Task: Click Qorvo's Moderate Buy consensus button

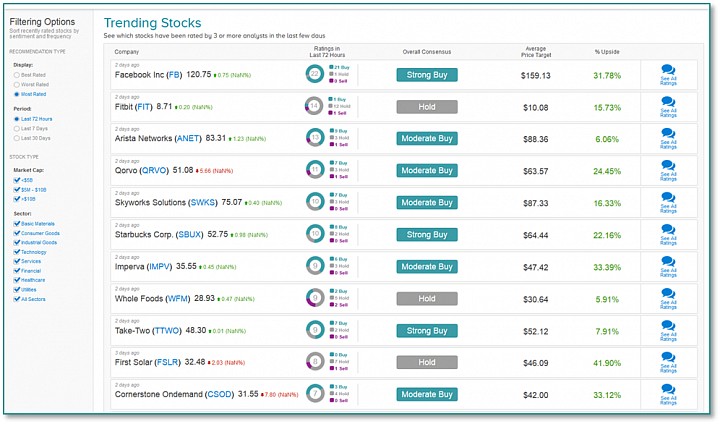Action: click(427, 171)
